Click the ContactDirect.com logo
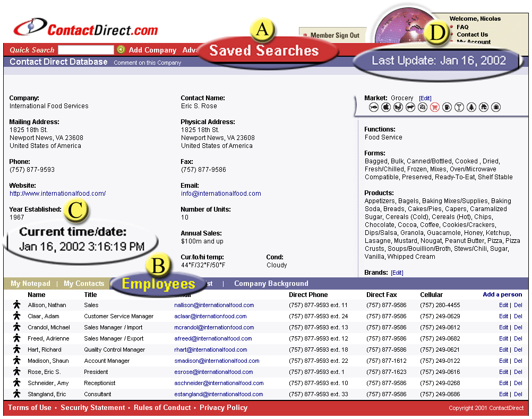 tap(86, 28)
